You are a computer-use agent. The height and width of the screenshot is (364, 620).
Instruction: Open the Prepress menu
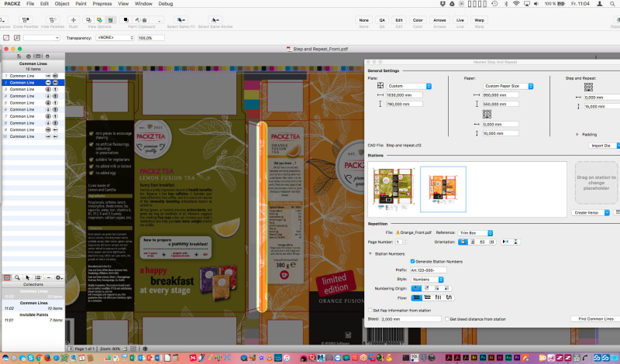[x=102, y=4]
